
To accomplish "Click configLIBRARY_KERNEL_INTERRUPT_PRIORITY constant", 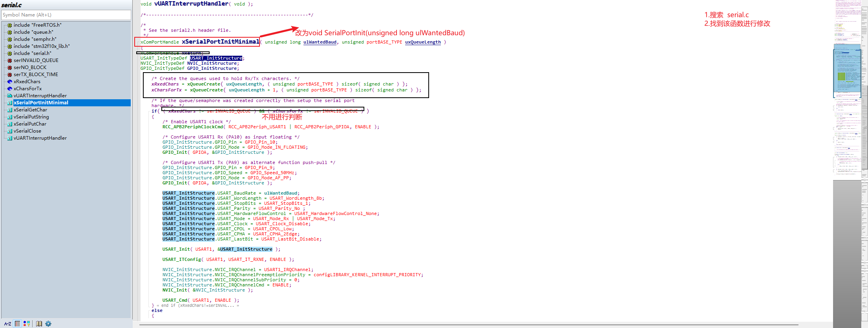I will point(367,275).
